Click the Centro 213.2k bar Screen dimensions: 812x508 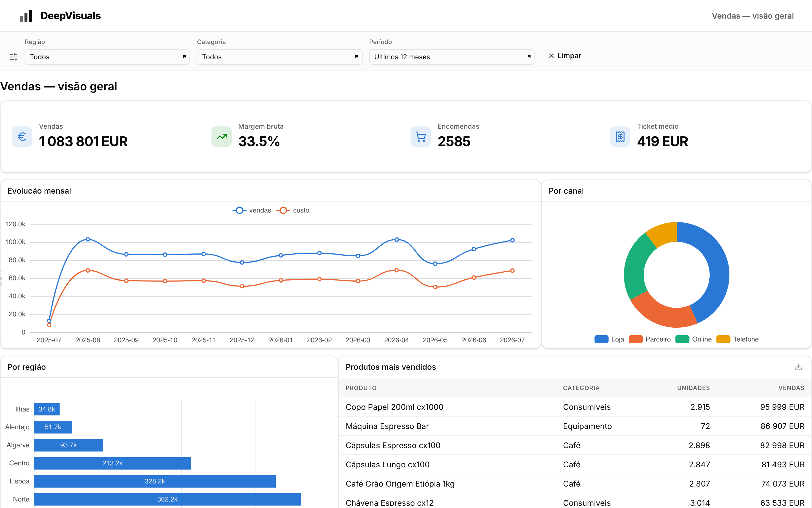click(x=112, y=463)
